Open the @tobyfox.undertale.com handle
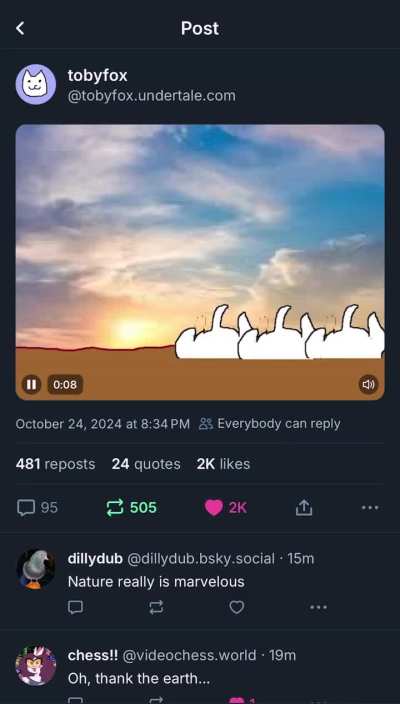 click(151, 96)
